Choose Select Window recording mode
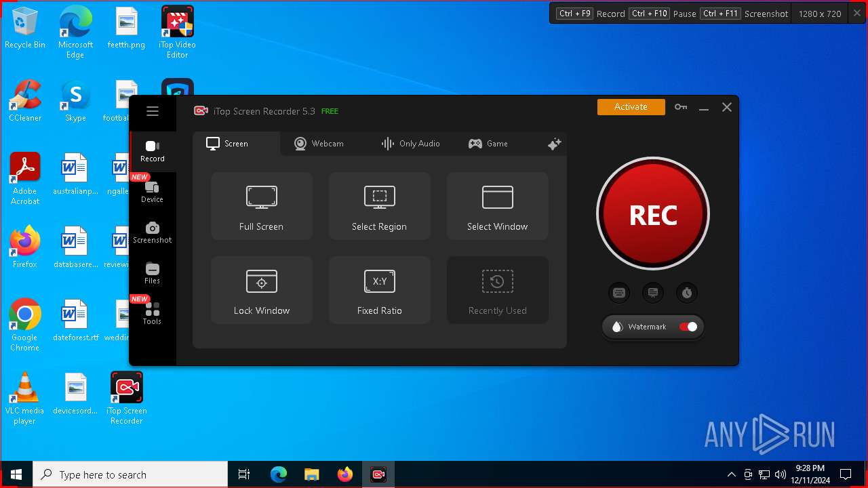This screenshot has width=868, height=488. tap(497, 206)
